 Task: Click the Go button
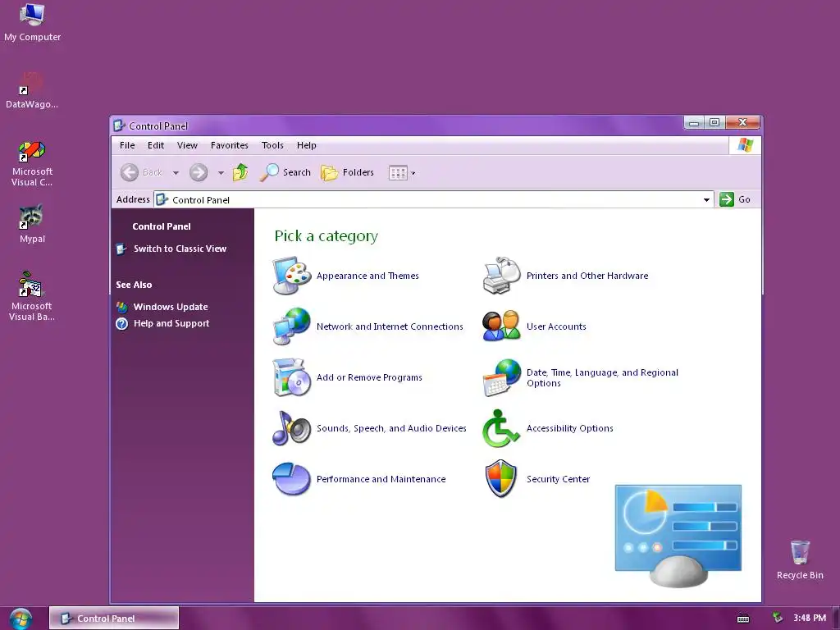[x=735, y=199]
